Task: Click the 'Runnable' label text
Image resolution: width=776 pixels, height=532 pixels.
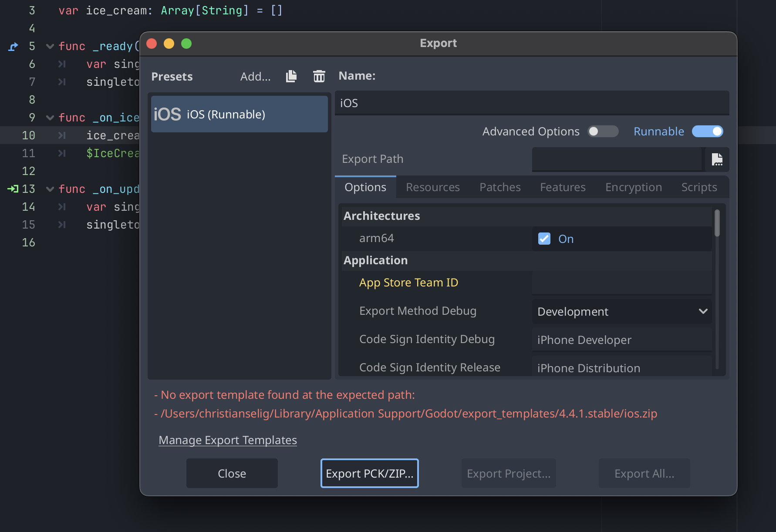Action: tap(658, 131)
